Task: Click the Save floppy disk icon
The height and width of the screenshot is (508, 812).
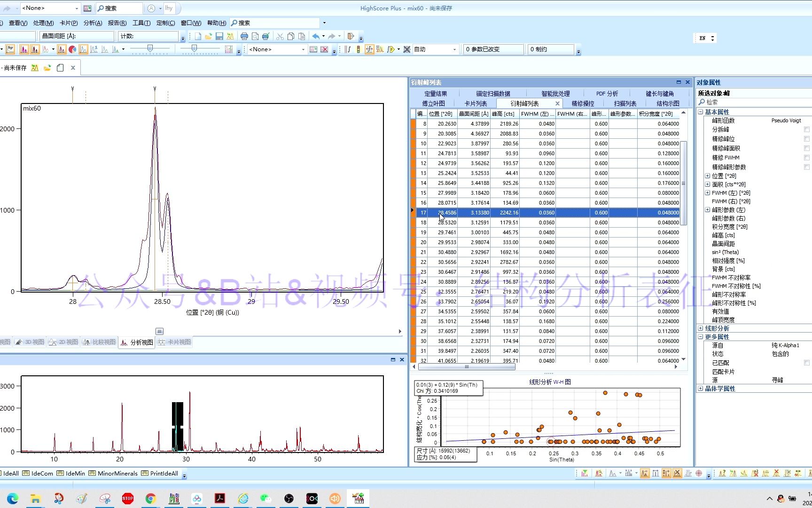Action: coord(219,36)
